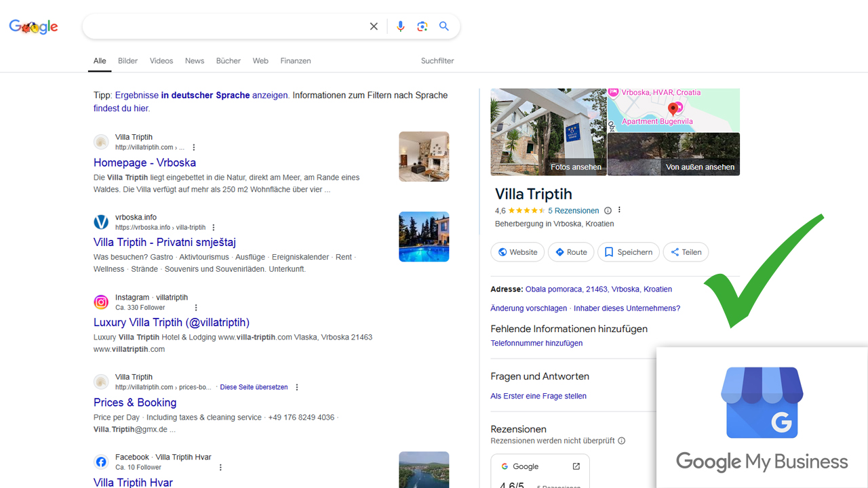The height and width of the screenshot is (488, 868).
Task: Click the Instagram favicon in results
Action: pos(101,302)
